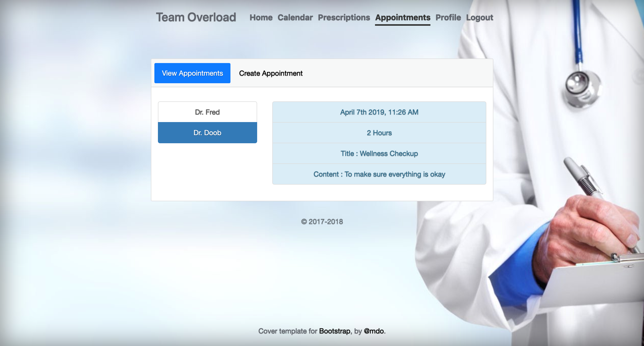
Task: Click the April 7th 2019 date row
Action: point(379,112)
